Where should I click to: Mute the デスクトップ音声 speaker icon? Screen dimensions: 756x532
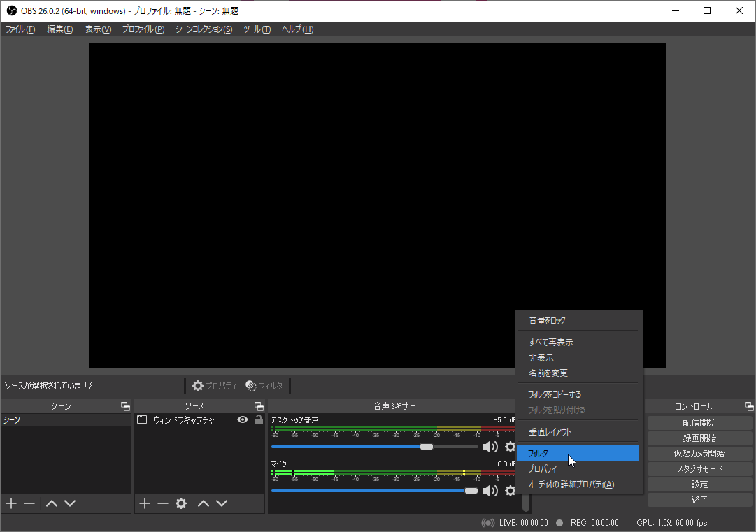tap(490, 447)
